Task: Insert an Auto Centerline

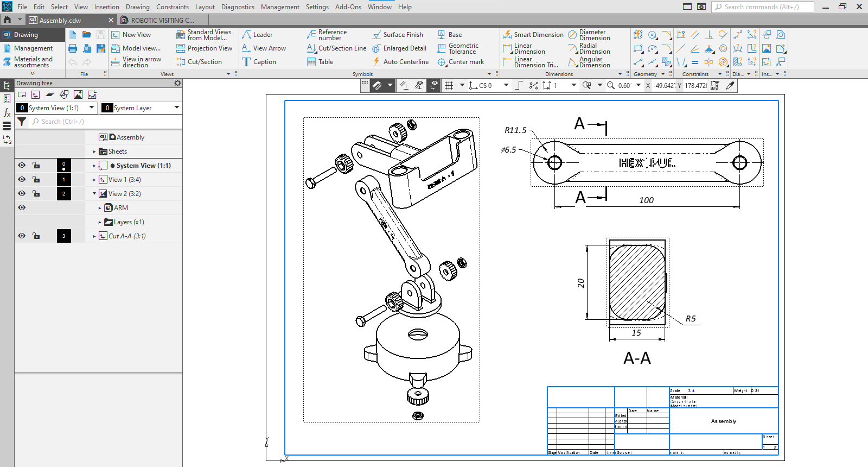Action: [x=400, y=62]
